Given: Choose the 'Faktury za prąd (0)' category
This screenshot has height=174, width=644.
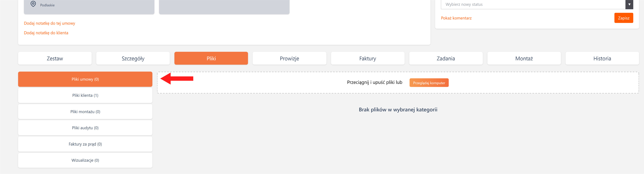Looking at the screenshot, I should pyautogui.click(x=85, y=144).
